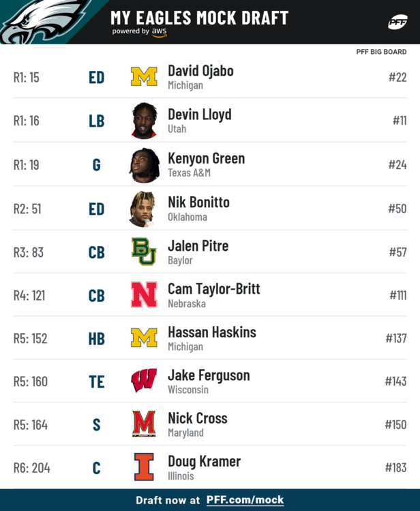Click the Michigan logo beside Hassan Haskins
Image resolution: width=420 pixels, height=511 pixels.
coord(144,338)
